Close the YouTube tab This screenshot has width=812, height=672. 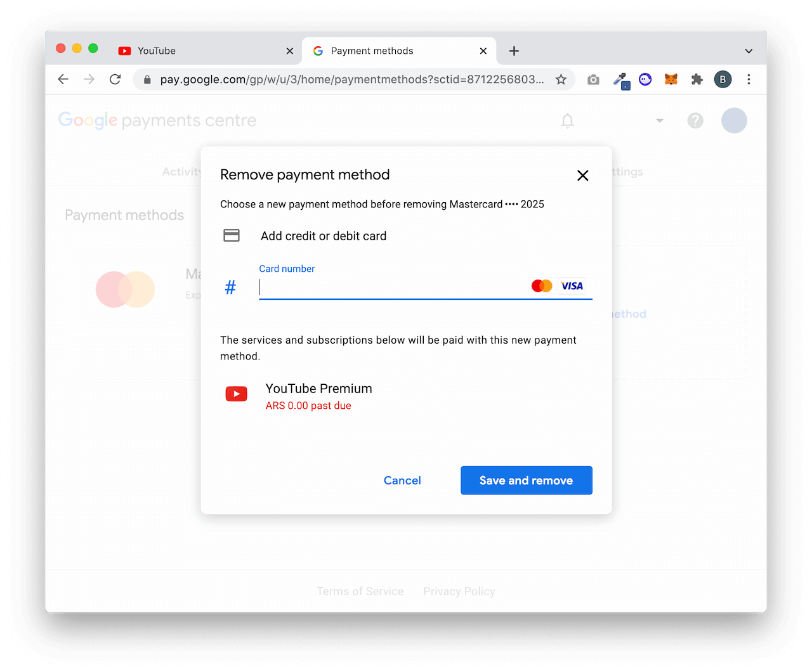[290, 51]
